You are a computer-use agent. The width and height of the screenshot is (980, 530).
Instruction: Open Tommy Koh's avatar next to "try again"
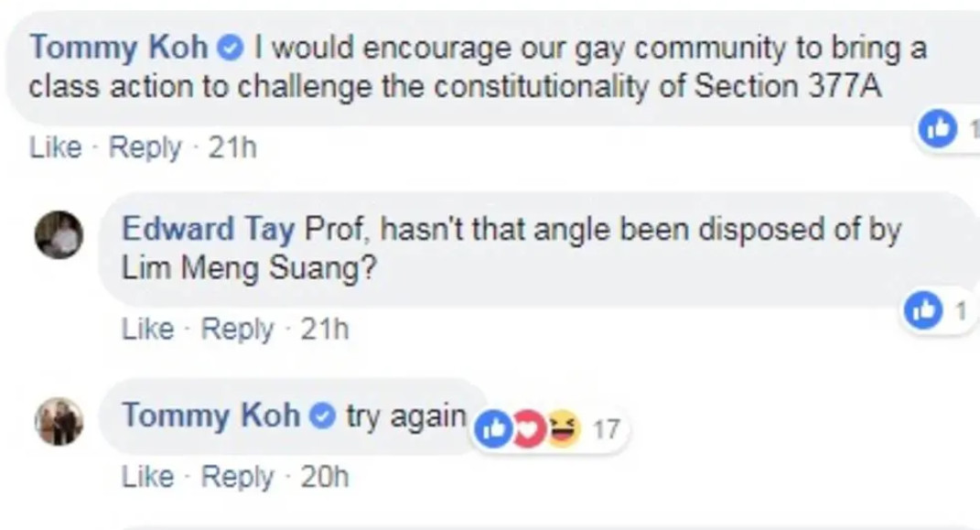[x=59, y=421]
